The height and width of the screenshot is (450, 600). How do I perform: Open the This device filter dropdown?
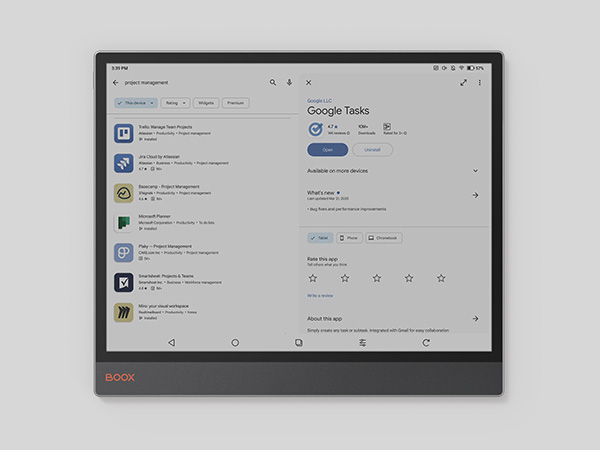(x=135, y=103)
